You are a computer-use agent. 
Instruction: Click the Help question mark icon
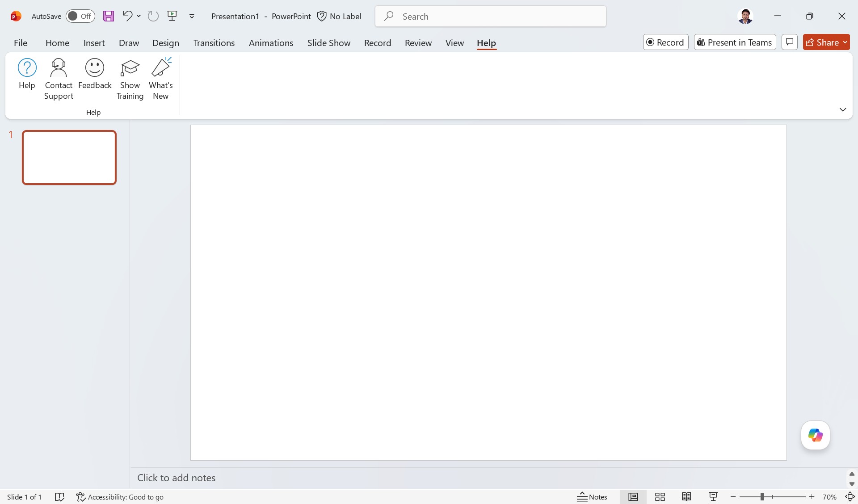(27, 68)
